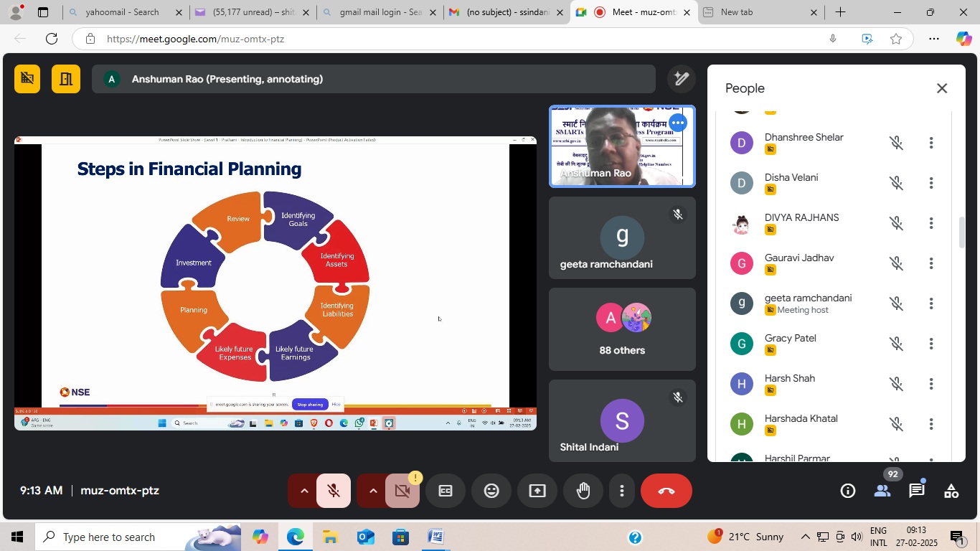980x551 pixels.
Task: Click Stop sharing in the shared screen
Action: (x=310, y=405)
